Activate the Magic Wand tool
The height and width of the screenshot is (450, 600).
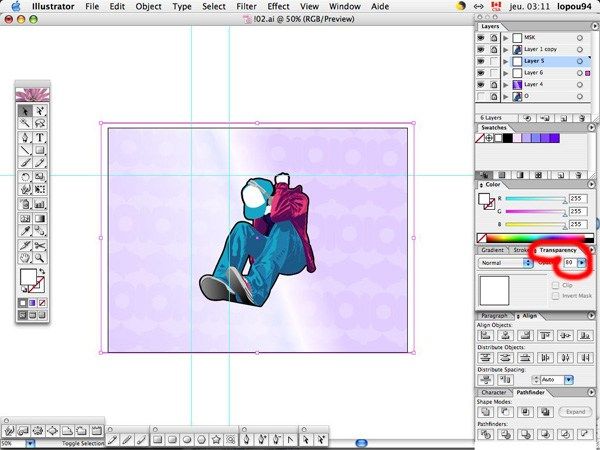pos(25,123)
